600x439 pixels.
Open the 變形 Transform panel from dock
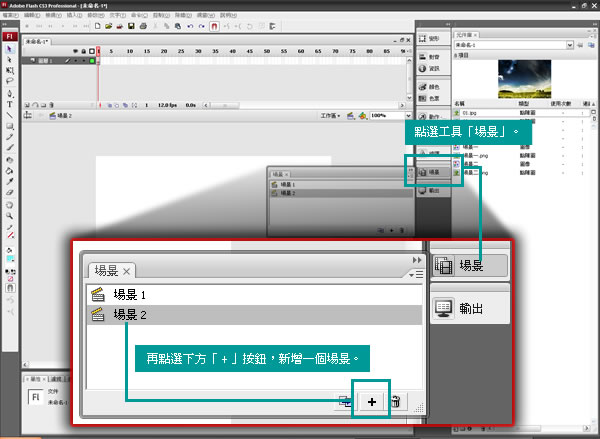[x=433, y=39]
